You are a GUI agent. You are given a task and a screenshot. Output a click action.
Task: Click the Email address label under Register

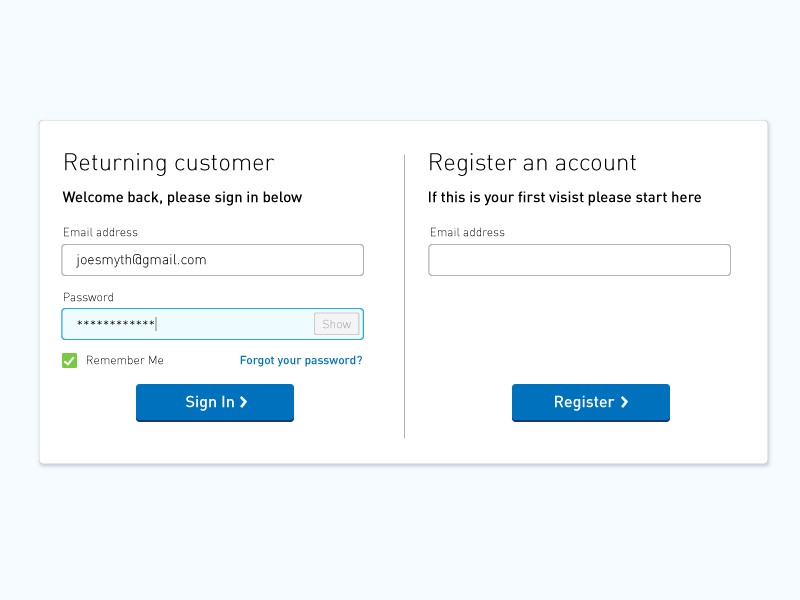coord(467,232)
